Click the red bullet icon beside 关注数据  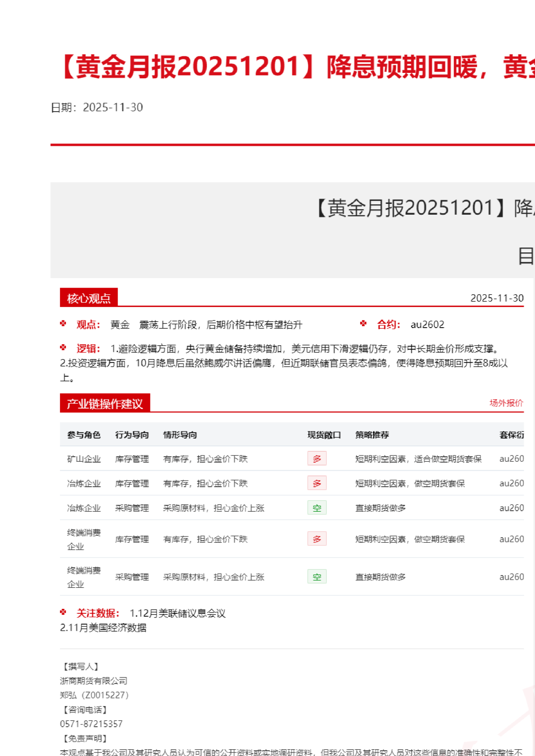click(x=63, y=612)
